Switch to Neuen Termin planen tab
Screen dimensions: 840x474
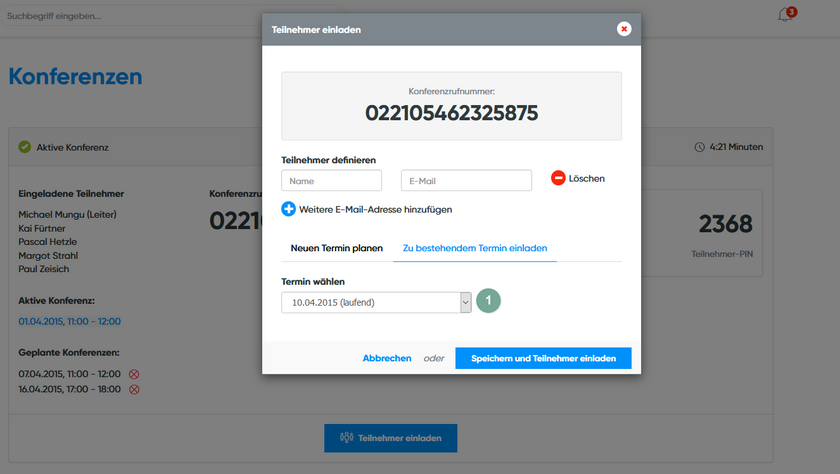pos(336,248)
